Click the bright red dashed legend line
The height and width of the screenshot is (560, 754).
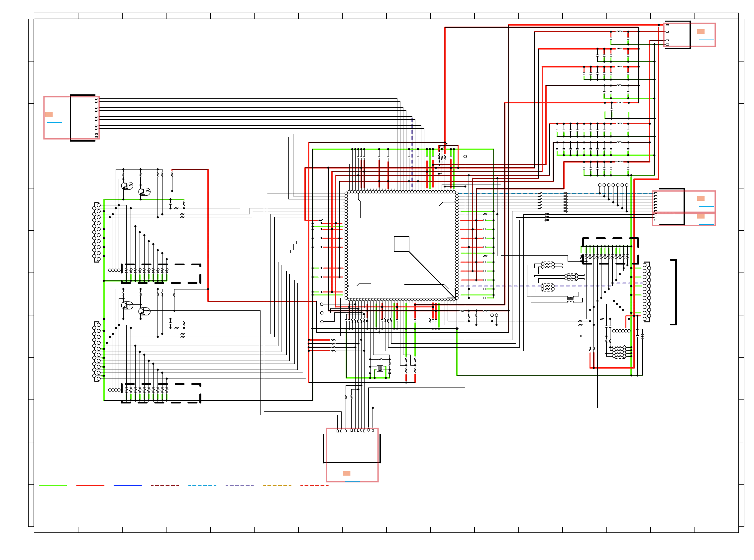[x=314, y=486]
